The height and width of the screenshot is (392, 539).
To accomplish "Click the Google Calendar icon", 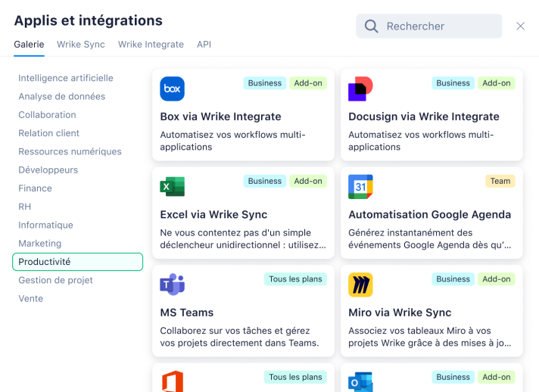I will click(360, 187).
